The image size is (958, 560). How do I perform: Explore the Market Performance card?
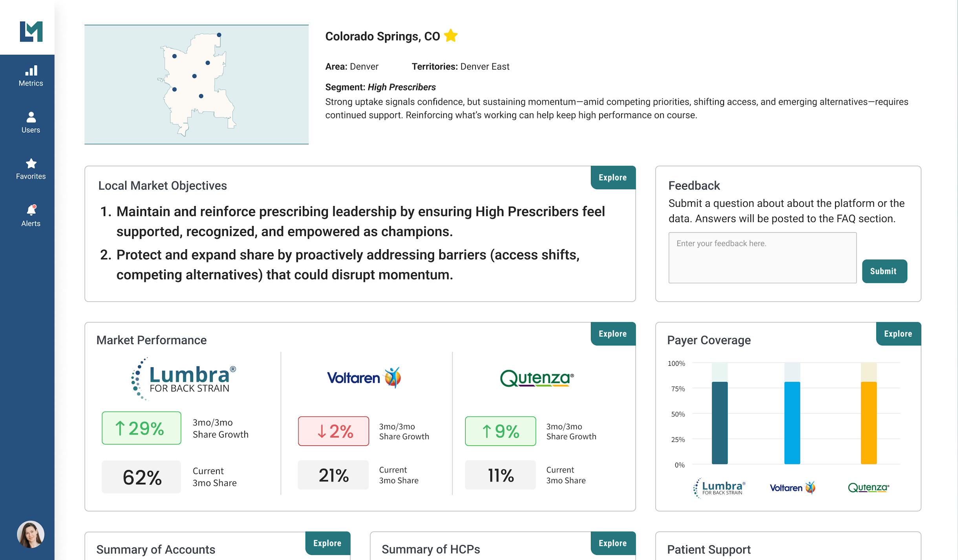click(x=613, y=334)
